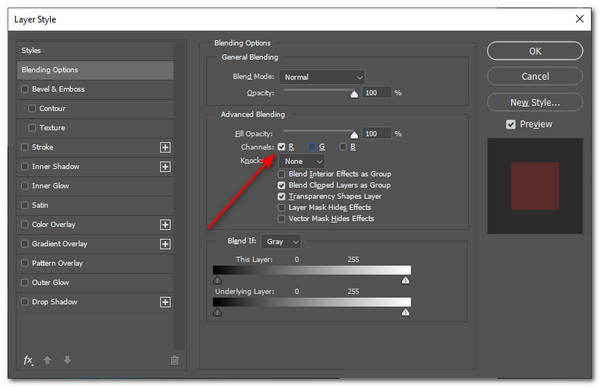Check Vector Mask Hides Effects
The width and height of the screenshot is (600, 387).
(x=282, y=219)
